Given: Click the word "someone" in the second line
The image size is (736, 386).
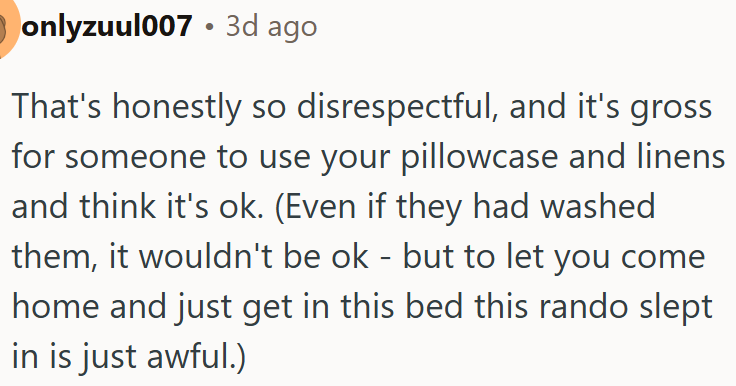Looking at the screenshot, I should click(x=135, y=157).
